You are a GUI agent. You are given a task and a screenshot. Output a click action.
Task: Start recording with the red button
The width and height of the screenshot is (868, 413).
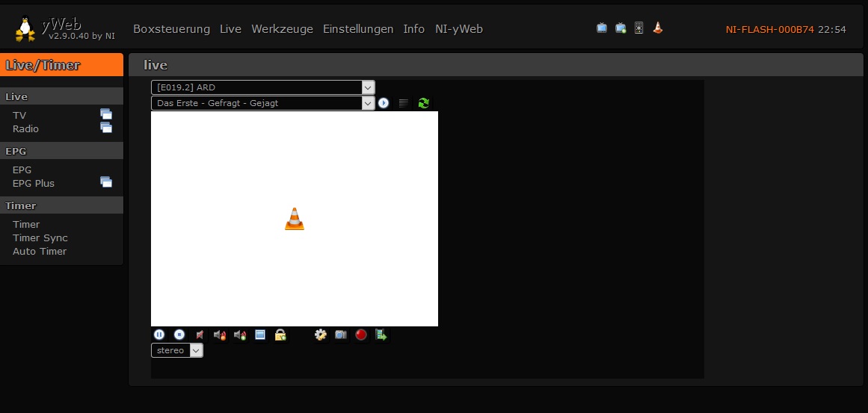[x=361, y=335]
